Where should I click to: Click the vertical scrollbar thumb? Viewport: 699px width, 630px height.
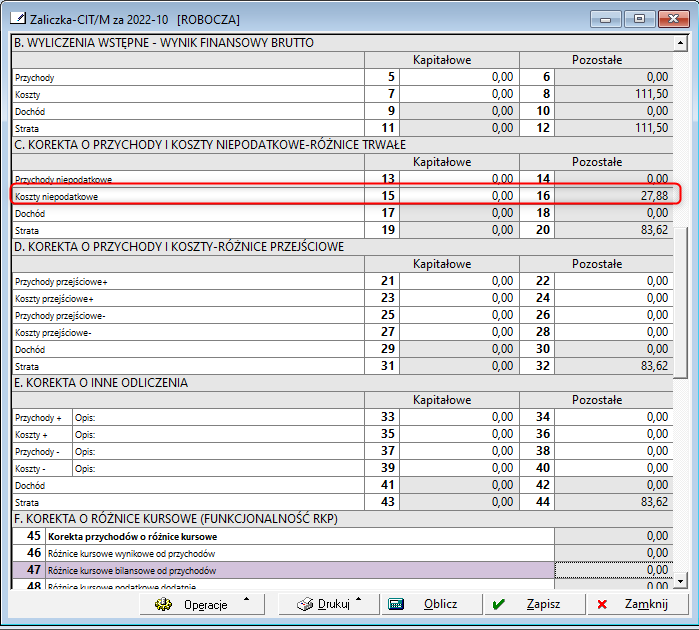tap(680, 303)
